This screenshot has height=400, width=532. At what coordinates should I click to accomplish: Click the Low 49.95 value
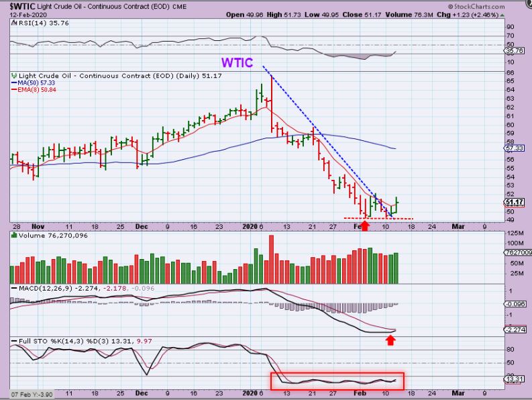pyautogui.click(x=321, y=15)
